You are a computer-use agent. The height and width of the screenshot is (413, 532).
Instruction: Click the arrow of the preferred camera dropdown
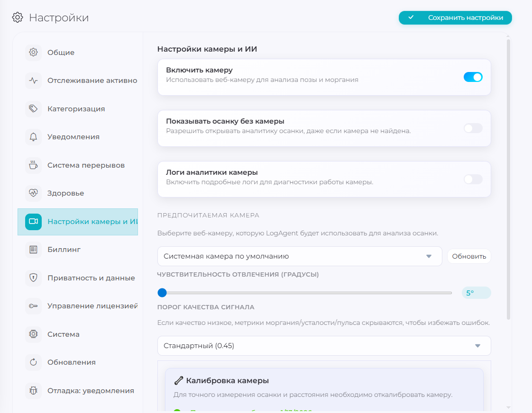pyautogui.click(x=429, y=256)
